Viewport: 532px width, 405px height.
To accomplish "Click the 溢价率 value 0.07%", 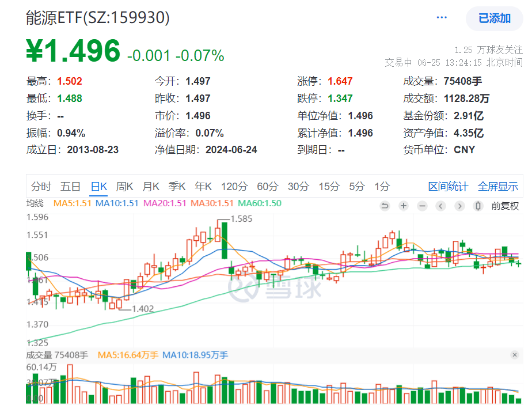I will [x=210, y=133].
